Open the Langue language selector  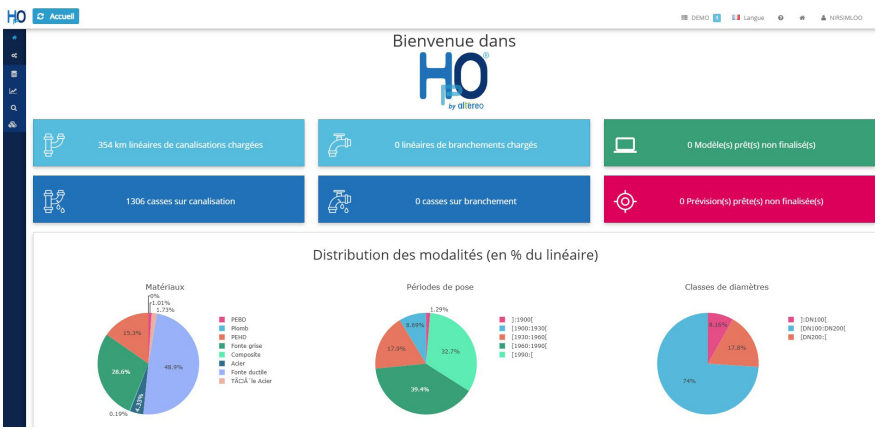(x=748, y=17)
